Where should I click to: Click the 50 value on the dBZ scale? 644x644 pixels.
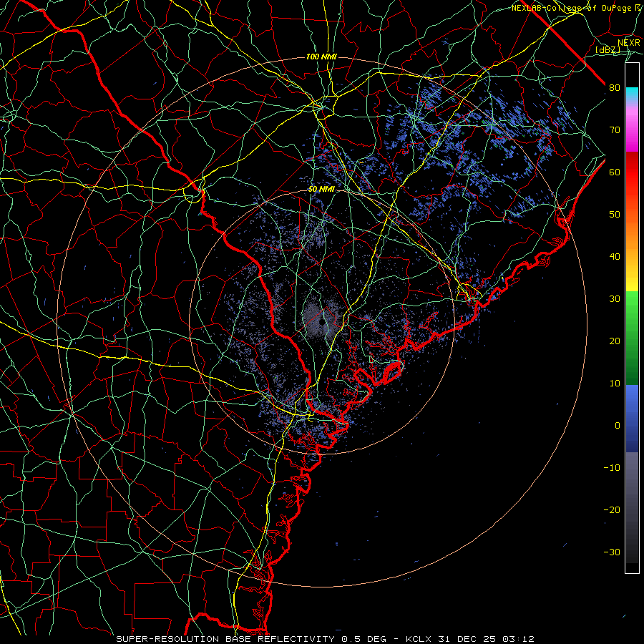coord(615,215)
